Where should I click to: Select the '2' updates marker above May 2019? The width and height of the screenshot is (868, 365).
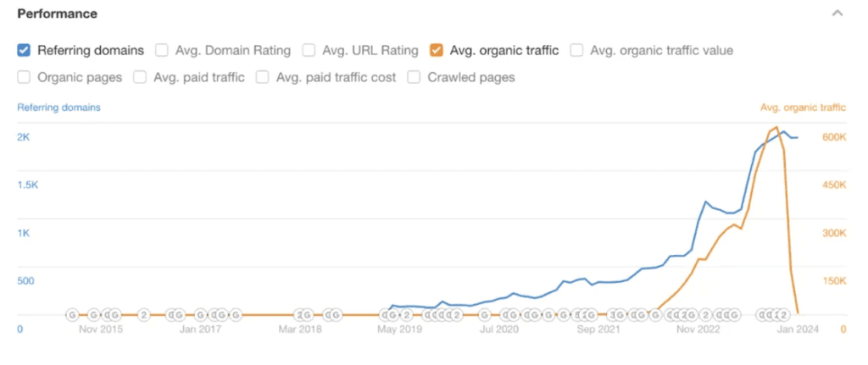coord(407,315)
